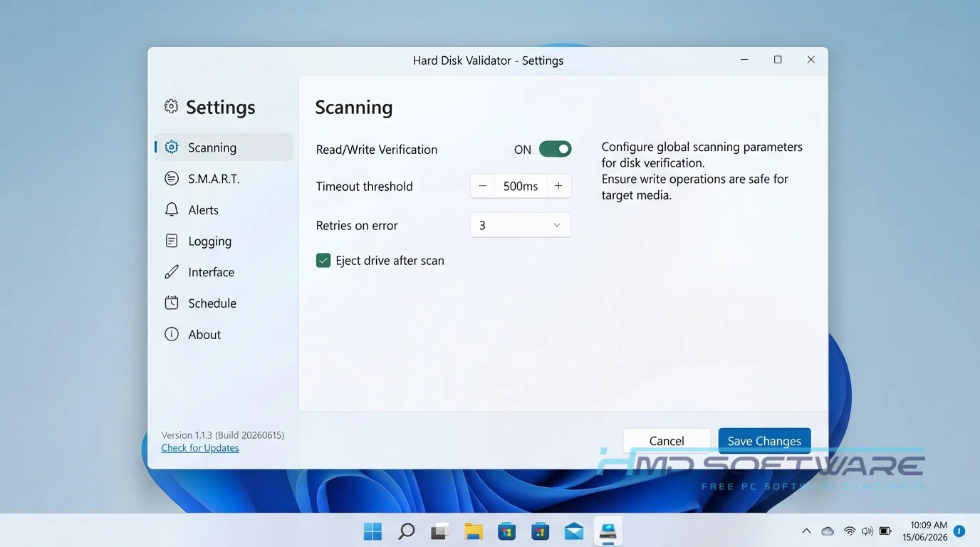The width and height of the screenshot is (980, 547).
Task: Click the volume speaker tray icon
Action: (x=867, y=531)
